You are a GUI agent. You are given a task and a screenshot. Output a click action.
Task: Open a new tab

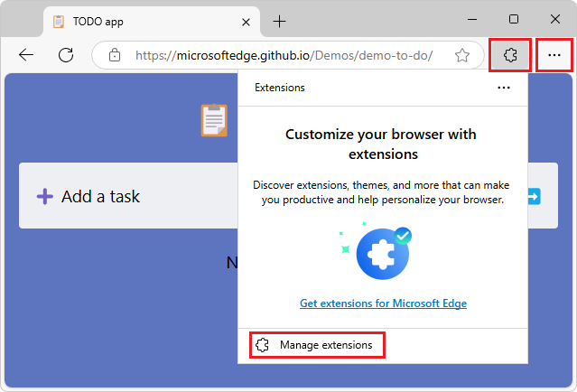click(279, 22)
